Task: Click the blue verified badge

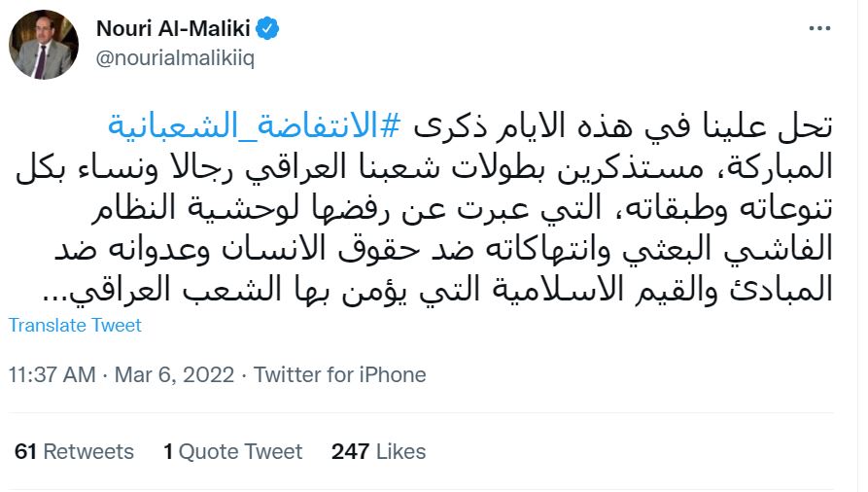Action: 268,28
